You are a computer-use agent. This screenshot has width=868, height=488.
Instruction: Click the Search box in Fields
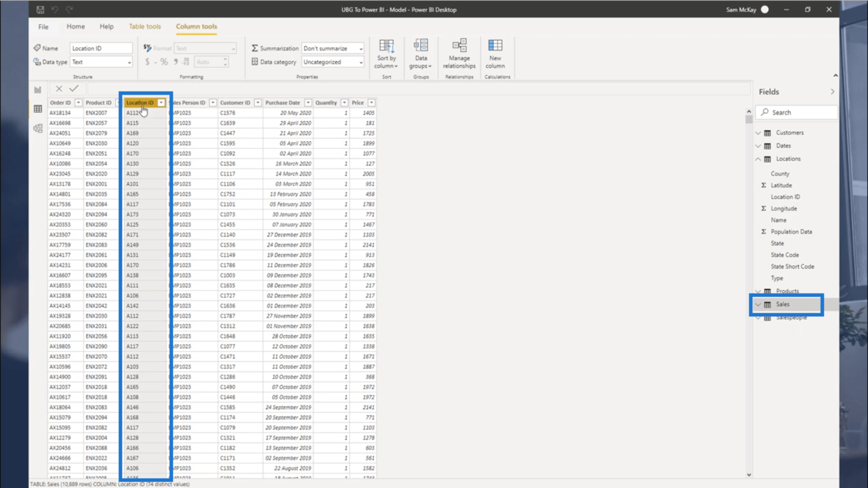[x=796, y=112]
